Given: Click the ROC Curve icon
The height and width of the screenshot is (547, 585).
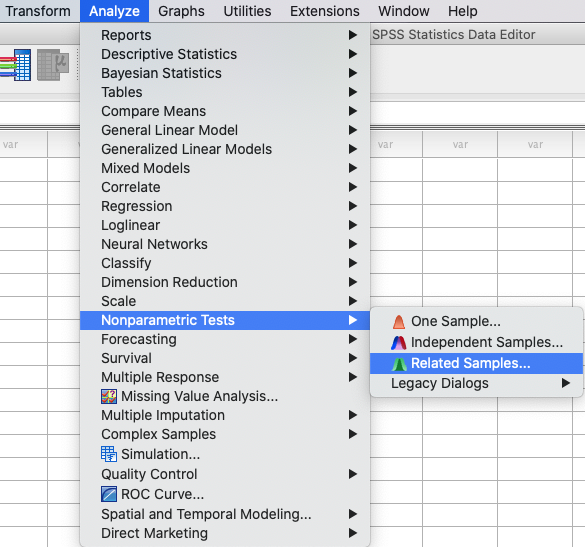Looking at the screenshot, I should tap(109, 494).
